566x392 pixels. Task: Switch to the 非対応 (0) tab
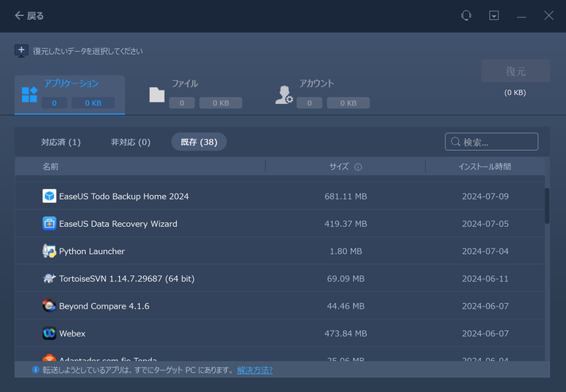130,142
